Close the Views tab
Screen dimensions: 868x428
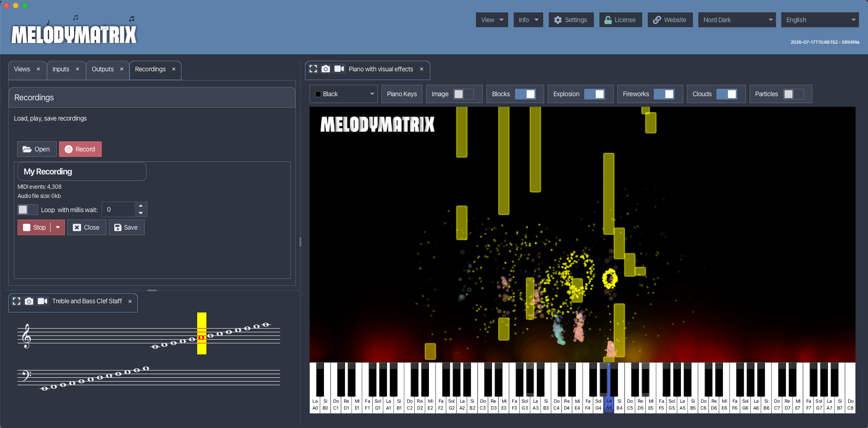point(38,69)
